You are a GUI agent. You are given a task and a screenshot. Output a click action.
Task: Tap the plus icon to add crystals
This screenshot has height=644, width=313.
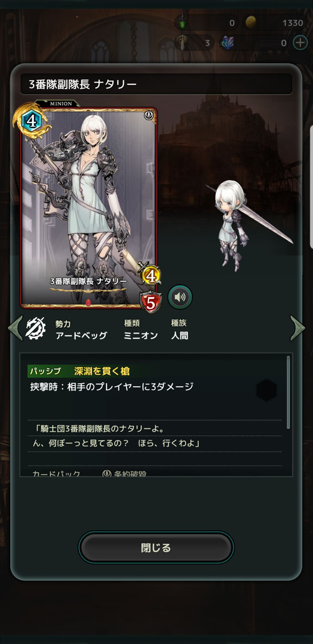(x=300, y=42)
